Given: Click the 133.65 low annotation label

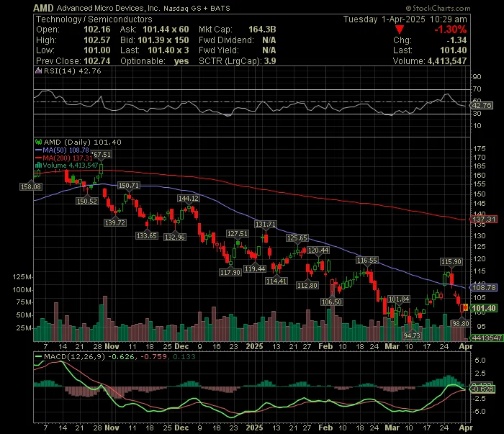Looking at the screenshot, I should [147, 236].
